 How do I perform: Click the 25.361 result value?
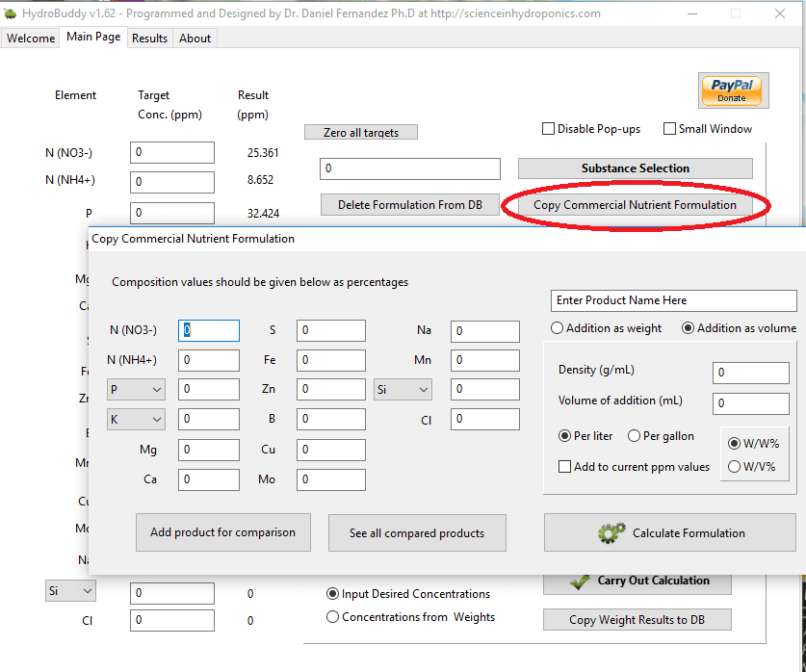click(263, 152)
